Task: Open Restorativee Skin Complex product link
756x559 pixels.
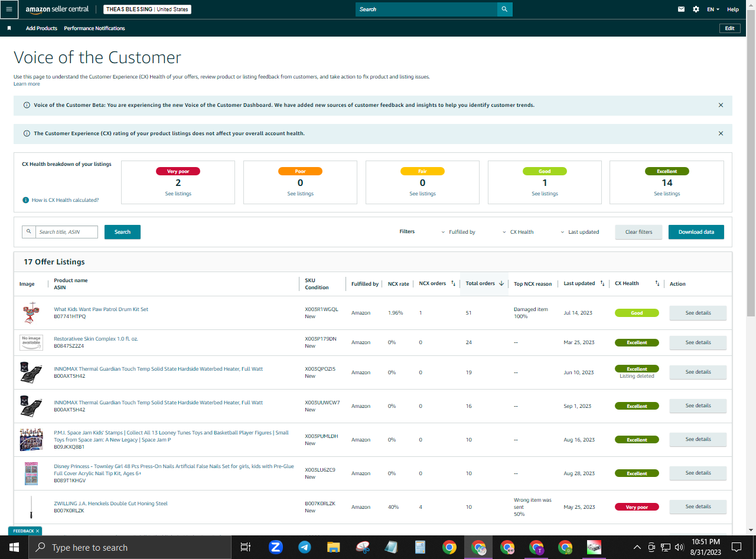Action: pyautogui.click(x=96, y=339)
